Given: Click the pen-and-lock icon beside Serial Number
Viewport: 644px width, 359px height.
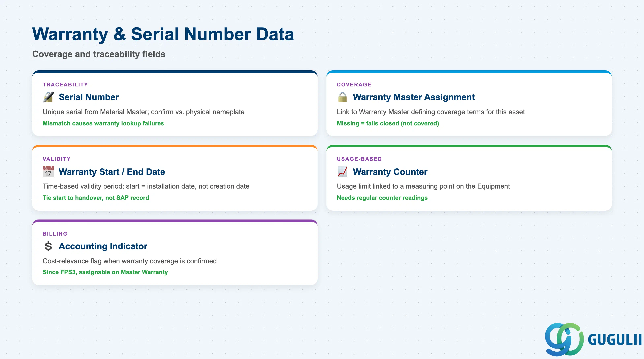Looking at the screenshot, I should [48, 97].
